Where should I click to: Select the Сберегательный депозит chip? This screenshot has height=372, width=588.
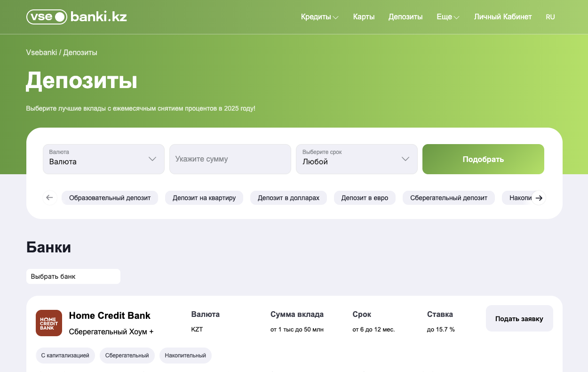[448, 198]
